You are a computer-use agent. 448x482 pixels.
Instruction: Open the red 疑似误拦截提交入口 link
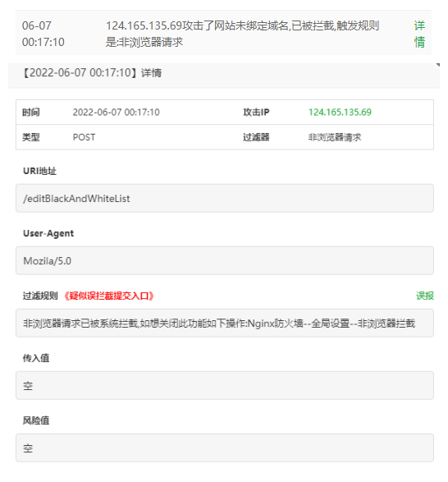(109, 296)
